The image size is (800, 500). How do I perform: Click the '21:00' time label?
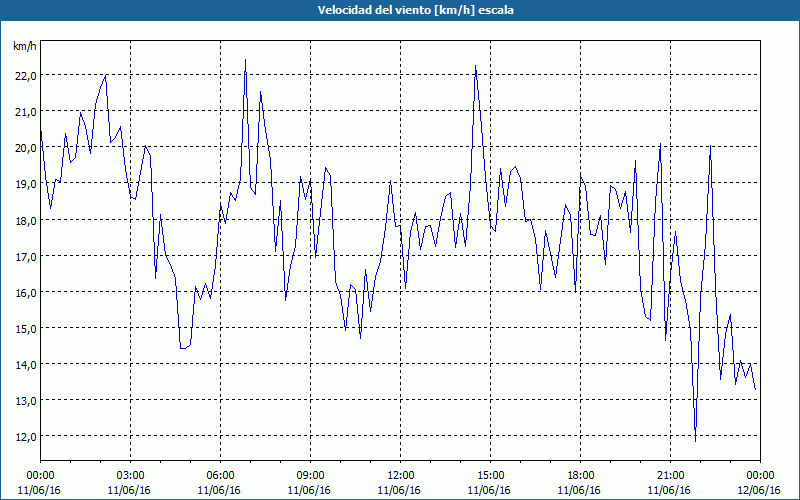(670, 476)
